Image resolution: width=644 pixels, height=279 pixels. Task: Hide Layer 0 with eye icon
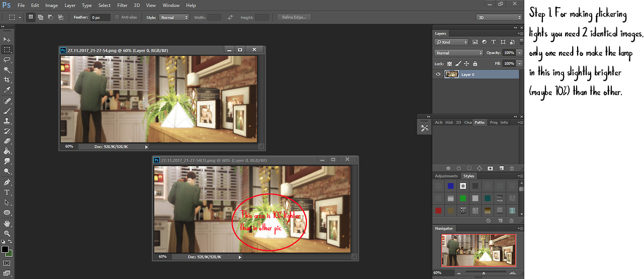click(x=438, y=75)
